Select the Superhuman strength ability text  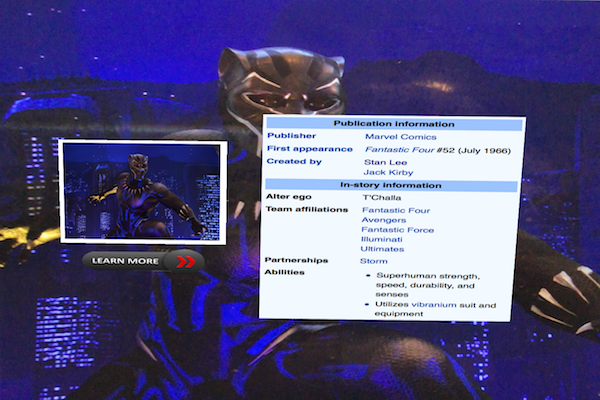428,285
